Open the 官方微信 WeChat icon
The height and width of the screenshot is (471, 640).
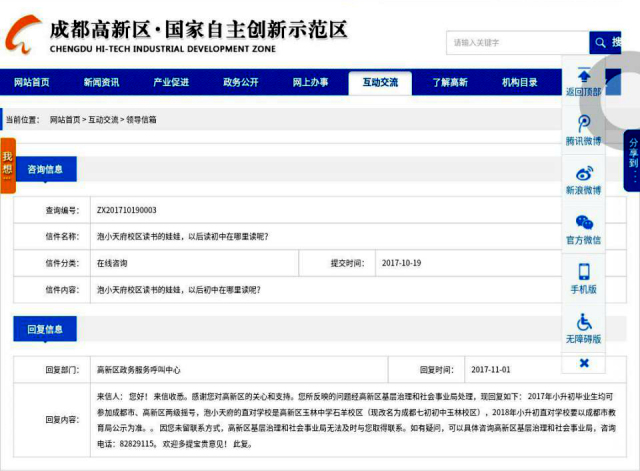pyautogui.click(x=584, y=222)
